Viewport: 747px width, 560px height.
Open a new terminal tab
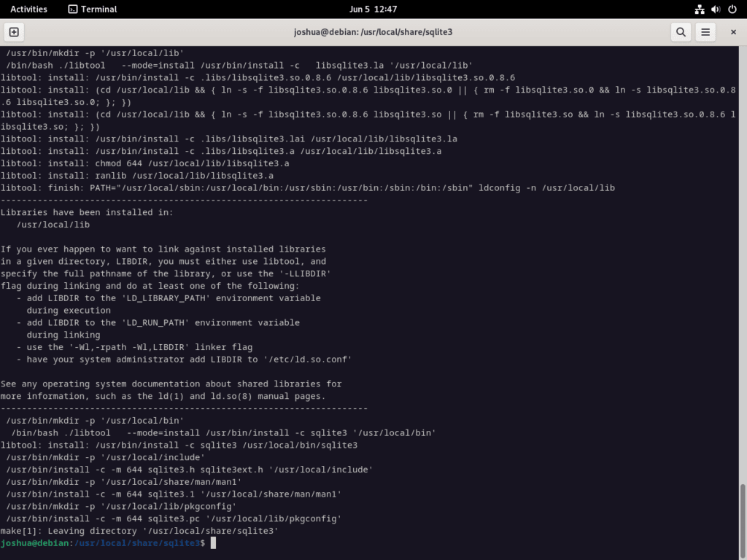pos(13,31)
